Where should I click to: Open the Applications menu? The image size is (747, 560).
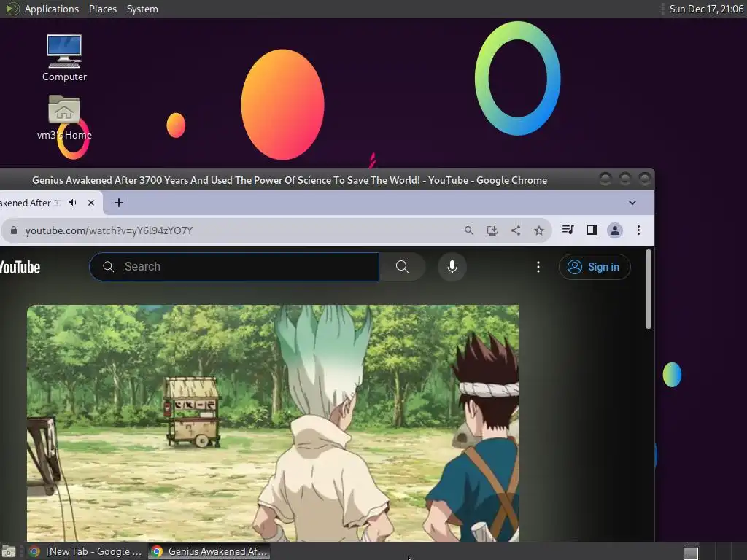point(52,9)
